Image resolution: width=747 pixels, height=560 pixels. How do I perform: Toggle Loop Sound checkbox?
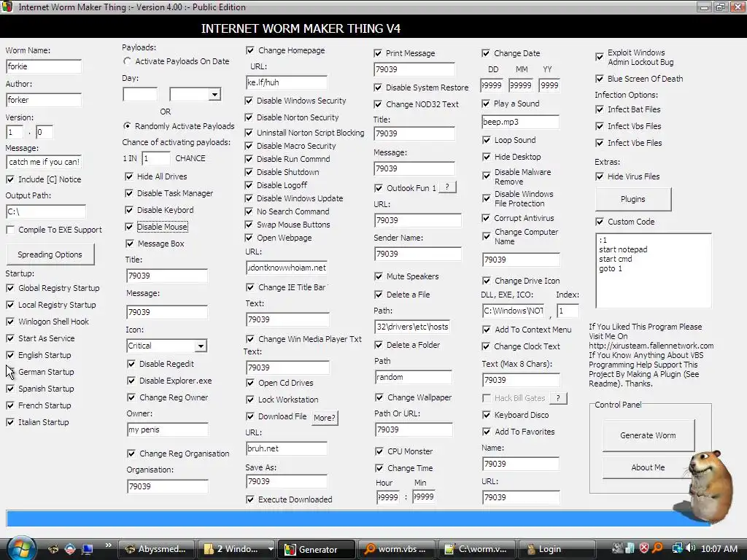tap(487, 140)
